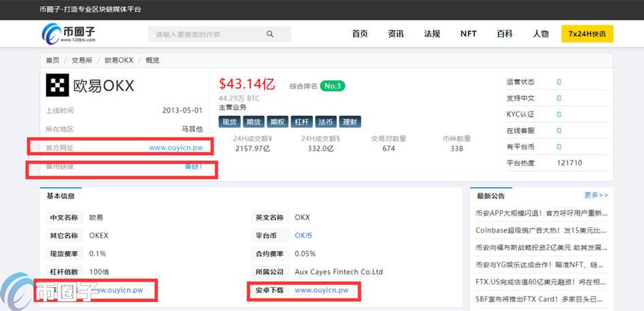Go to the NFT navigation tab
644x311 pixels.
pos(468,34)
